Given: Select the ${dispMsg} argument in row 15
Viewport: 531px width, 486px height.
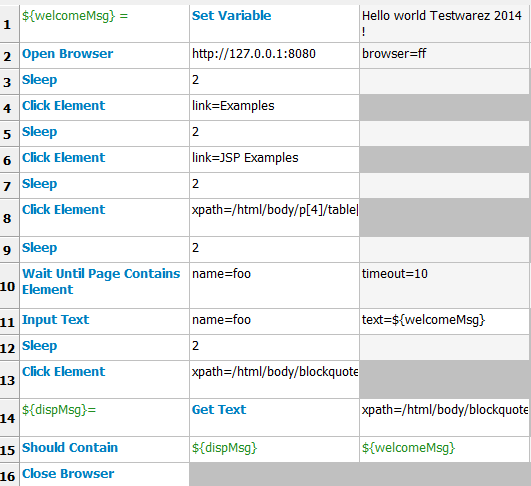Looking at the screenshot, I should click(x=274, y=449).
